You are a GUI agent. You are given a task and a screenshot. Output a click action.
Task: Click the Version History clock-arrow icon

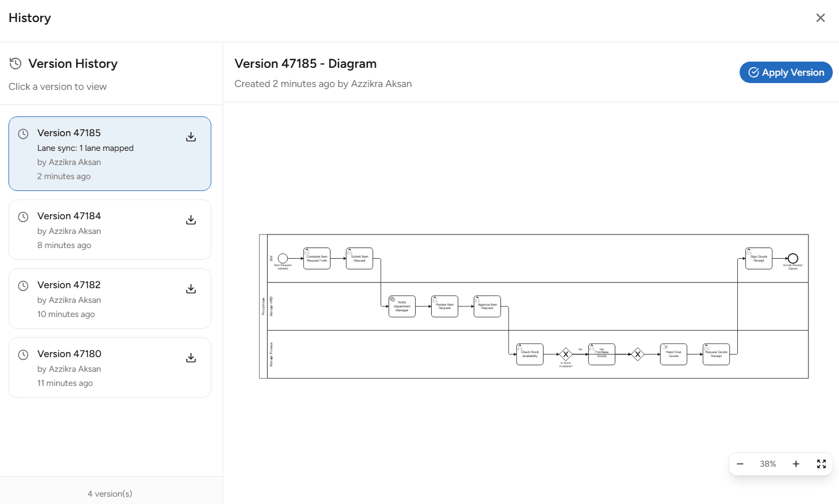point(15,63)
